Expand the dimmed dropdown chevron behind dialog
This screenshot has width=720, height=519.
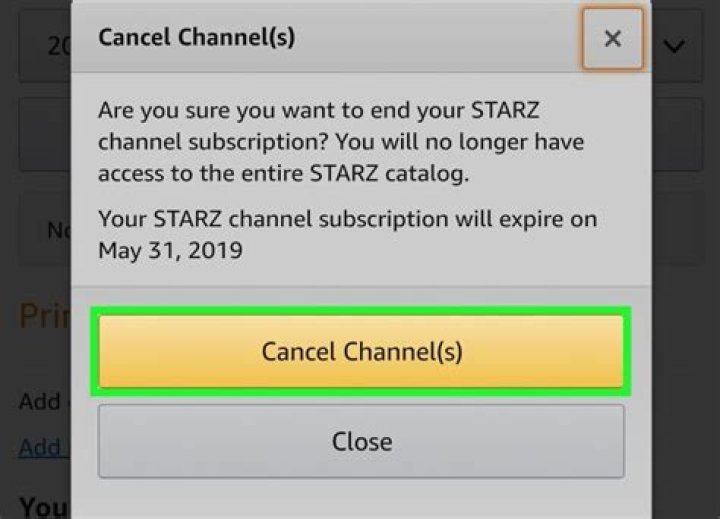point(674,46)
